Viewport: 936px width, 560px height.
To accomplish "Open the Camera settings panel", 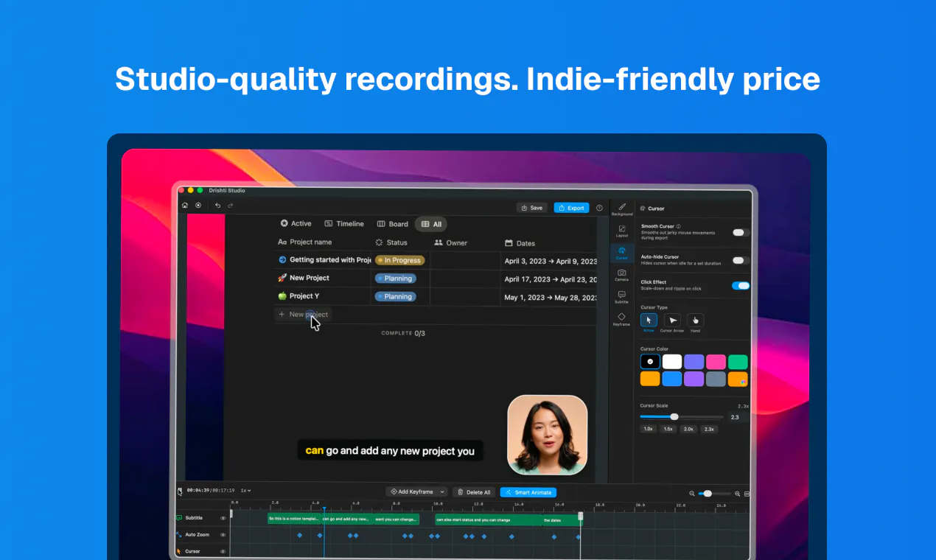I will pos(622,275).
